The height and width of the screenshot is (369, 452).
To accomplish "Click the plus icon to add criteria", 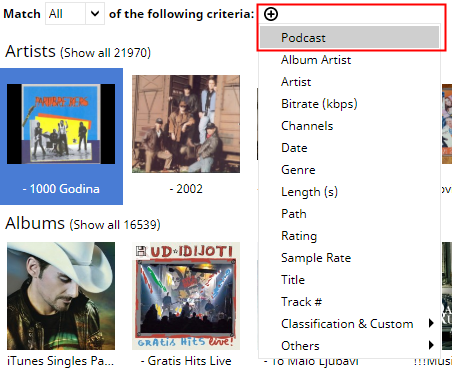I will point(271,14).
